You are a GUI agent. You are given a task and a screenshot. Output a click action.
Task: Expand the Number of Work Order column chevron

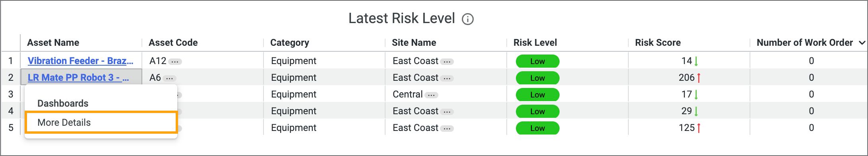862,43
